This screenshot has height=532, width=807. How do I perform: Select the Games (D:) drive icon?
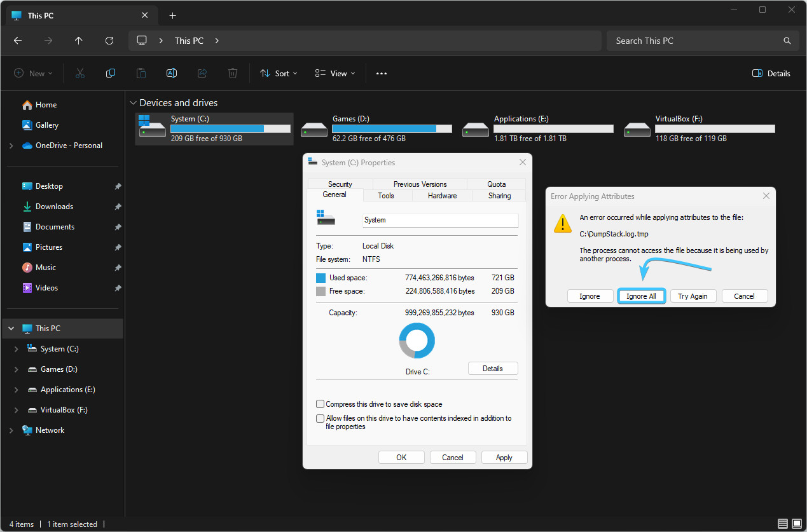coord(314,129)
